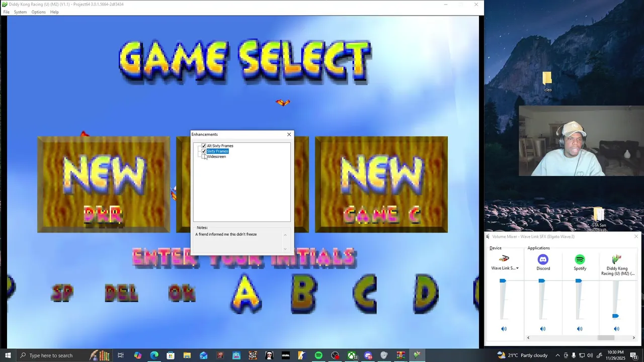Image resolution: width=644 pixels, height=362 pixels.
Task: Open the System menu in Project64
Action: [x=20, y=12]
